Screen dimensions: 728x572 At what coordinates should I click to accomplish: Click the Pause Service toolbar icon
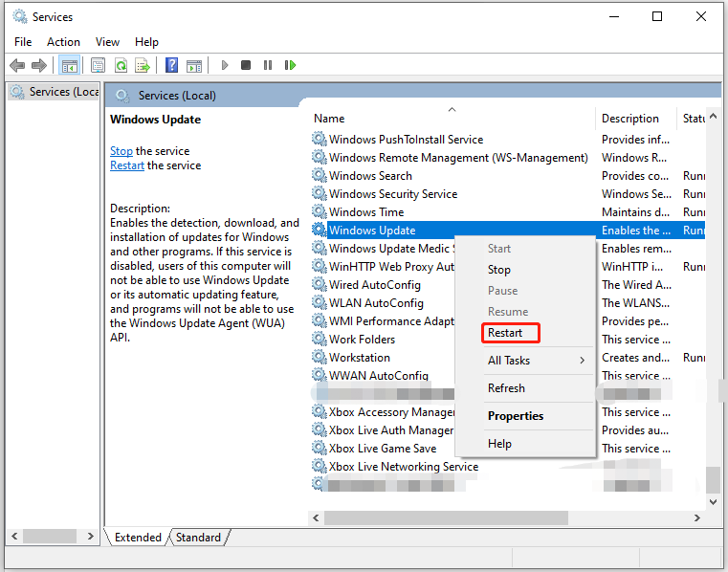(x=268, y=65)
